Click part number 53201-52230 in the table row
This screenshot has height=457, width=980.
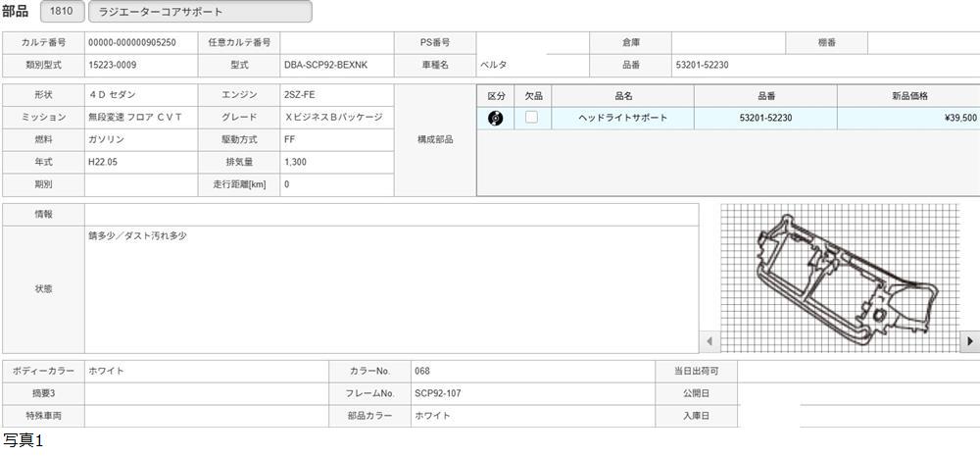tap(765, 118)
